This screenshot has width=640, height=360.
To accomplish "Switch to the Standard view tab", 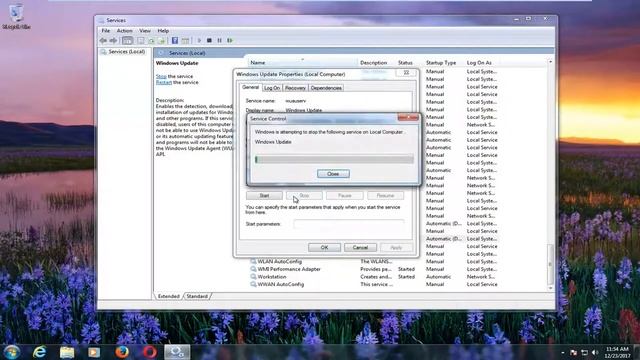I will coord(197,296).
